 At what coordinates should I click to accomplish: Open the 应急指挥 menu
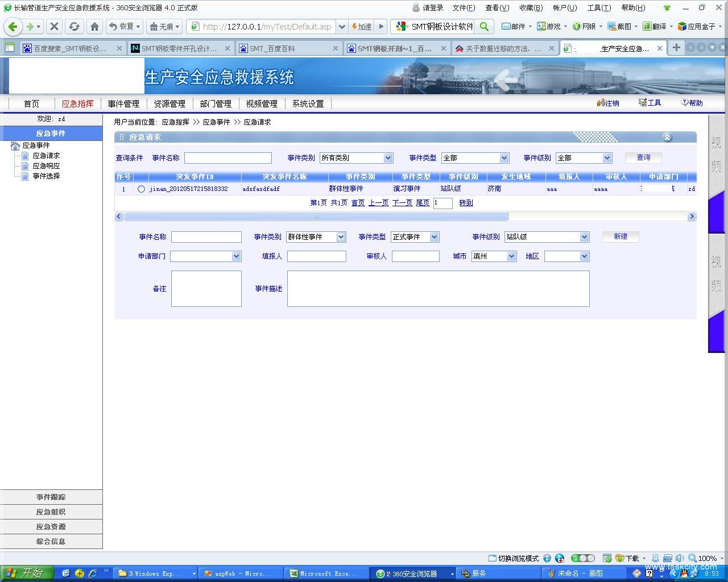(x=77, y=103)
